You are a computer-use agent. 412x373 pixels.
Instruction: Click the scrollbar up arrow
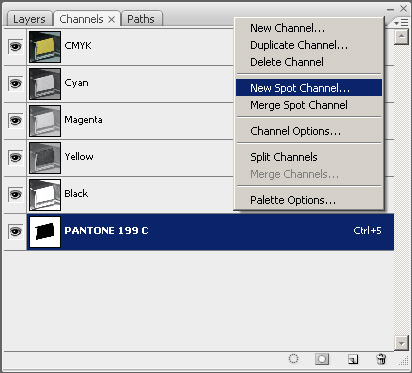402,36
